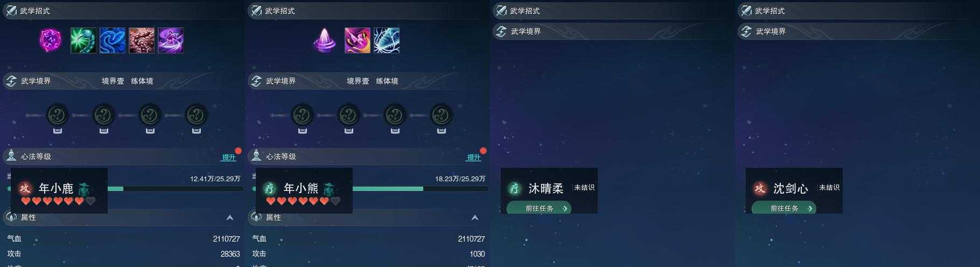
Task: Select the 年小鹿 character name card
Action: [59, 190]
